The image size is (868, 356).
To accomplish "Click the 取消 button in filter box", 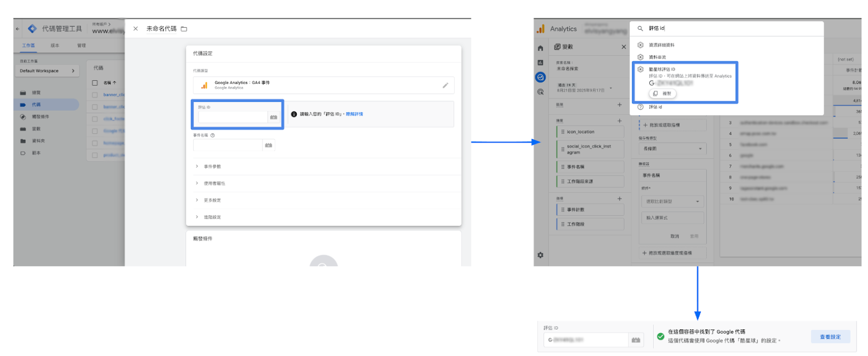I will click(674, 236).
